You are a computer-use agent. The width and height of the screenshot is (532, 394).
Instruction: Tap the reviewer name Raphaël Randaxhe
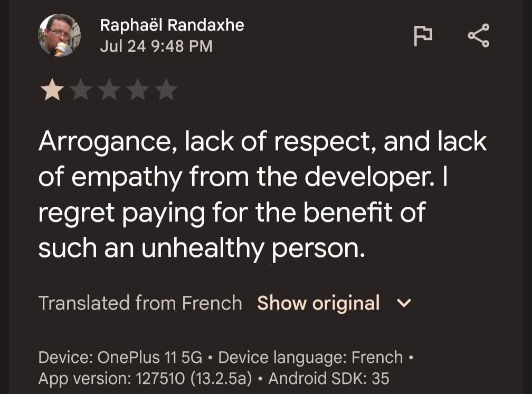(172, 25)
